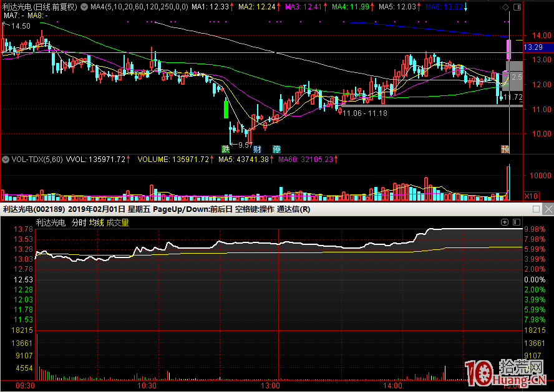Viewport: 554px width, 392px height.
Task: Click the orange 预 forecast marker
Action: pyautogui.click(x=505, y=149)
